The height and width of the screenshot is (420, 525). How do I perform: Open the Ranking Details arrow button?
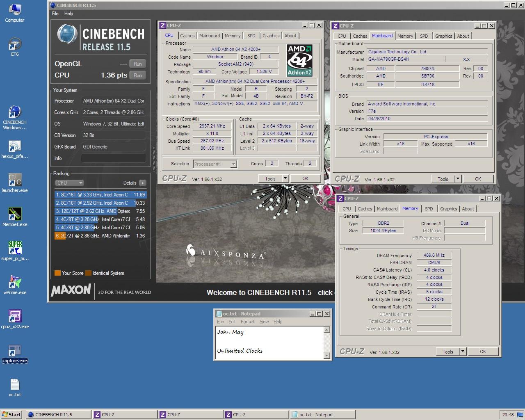[x=142, y=183]
